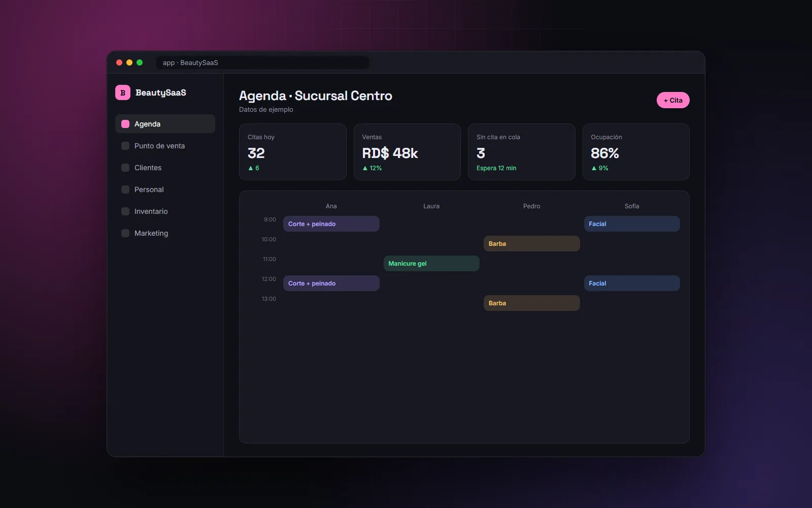Open Ana's 12:00 Corte + peinado appointment
This screenshot has width=812, height=508.
331,283
